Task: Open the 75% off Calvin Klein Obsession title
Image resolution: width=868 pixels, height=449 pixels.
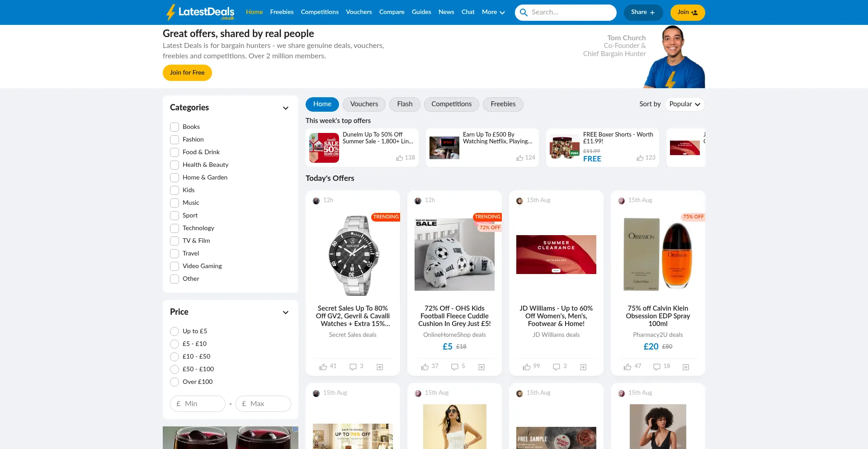Action: pos(658,316)
